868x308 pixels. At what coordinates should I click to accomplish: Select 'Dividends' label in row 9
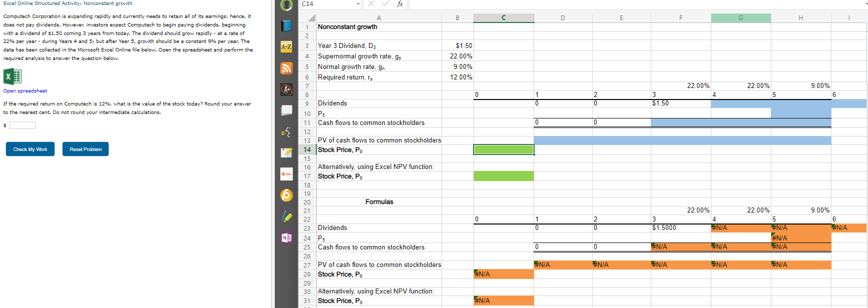[379, 103]
